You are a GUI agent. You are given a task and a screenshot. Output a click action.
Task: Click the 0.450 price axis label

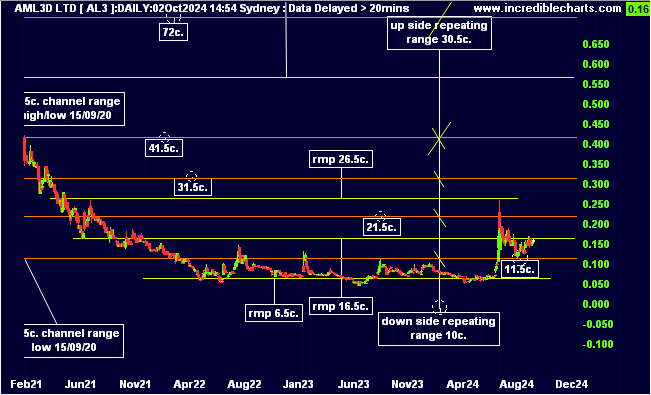[596, 124]
